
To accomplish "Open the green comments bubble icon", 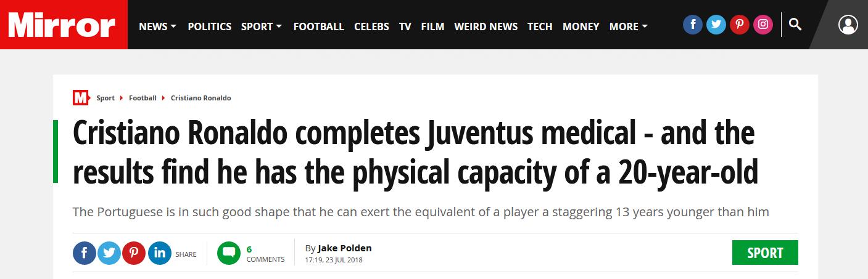I will (229, 253).
